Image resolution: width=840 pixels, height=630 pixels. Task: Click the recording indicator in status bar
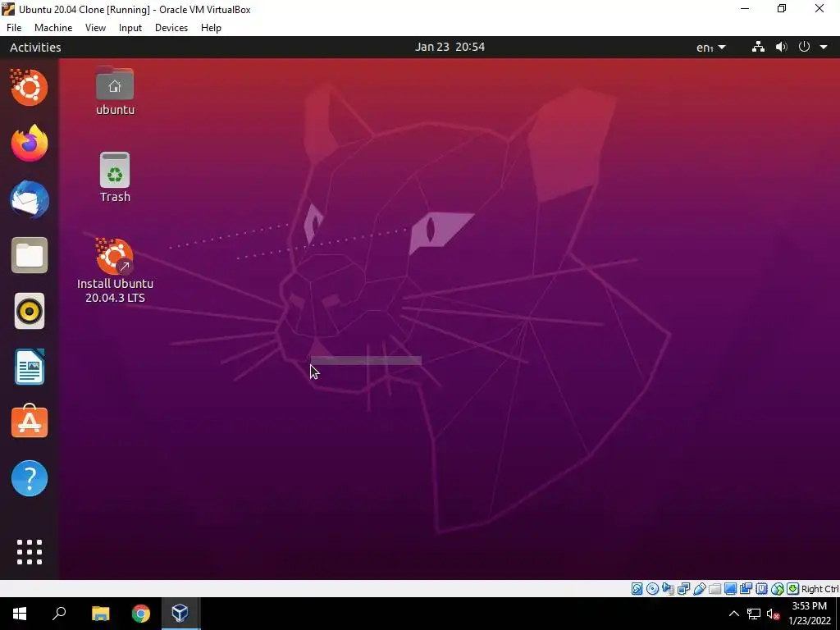(746, 589)
